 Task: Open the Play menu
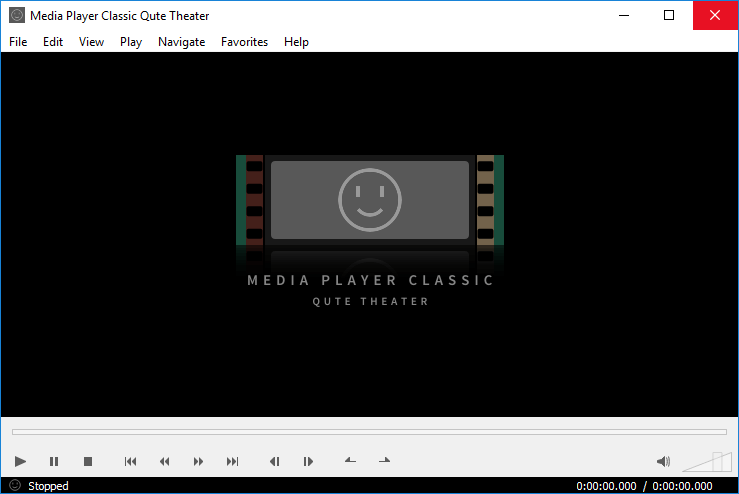(x=131, y=42)
